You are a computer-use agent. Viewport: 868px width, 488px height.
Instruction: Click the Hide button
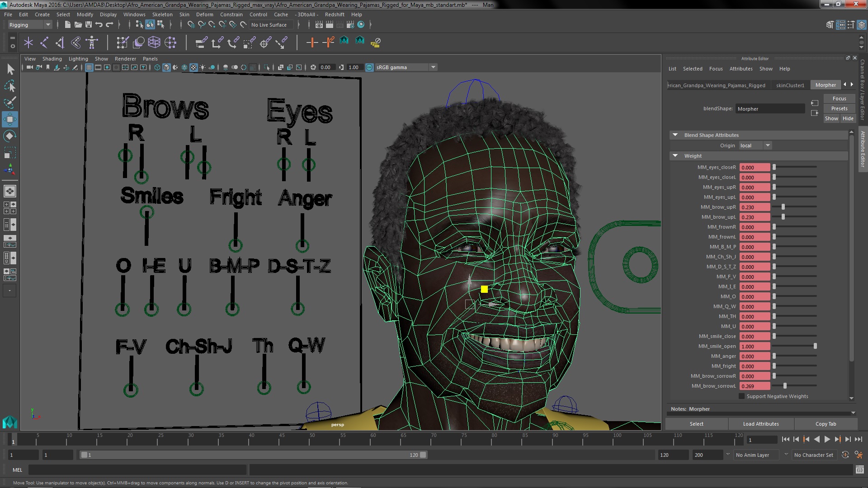[x=848, y=118]
